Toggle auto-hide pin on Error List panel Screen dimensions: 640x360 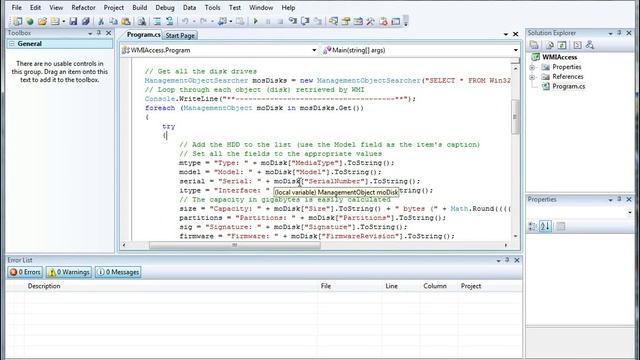coord(507,260)
